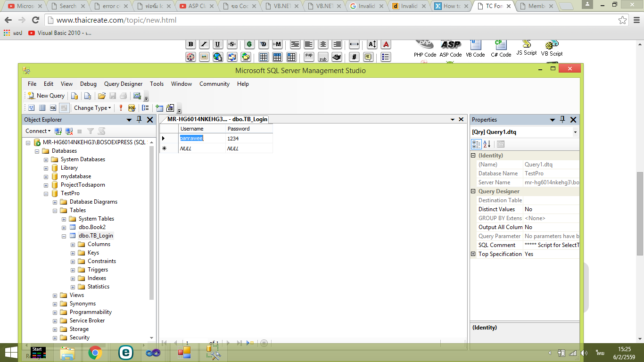Open the Tools menu in SSMS

(157, 84)
